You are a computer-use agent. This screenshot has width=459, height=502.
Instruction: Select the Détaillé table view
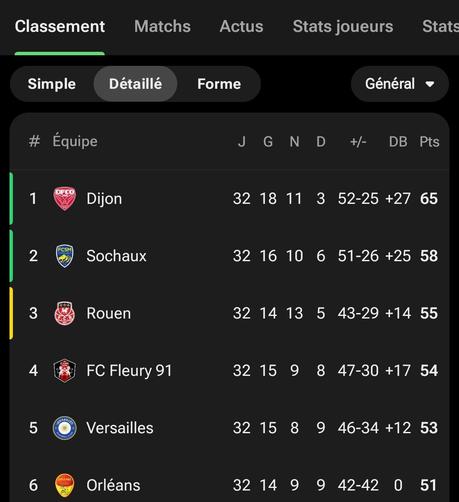pos(135,84)
